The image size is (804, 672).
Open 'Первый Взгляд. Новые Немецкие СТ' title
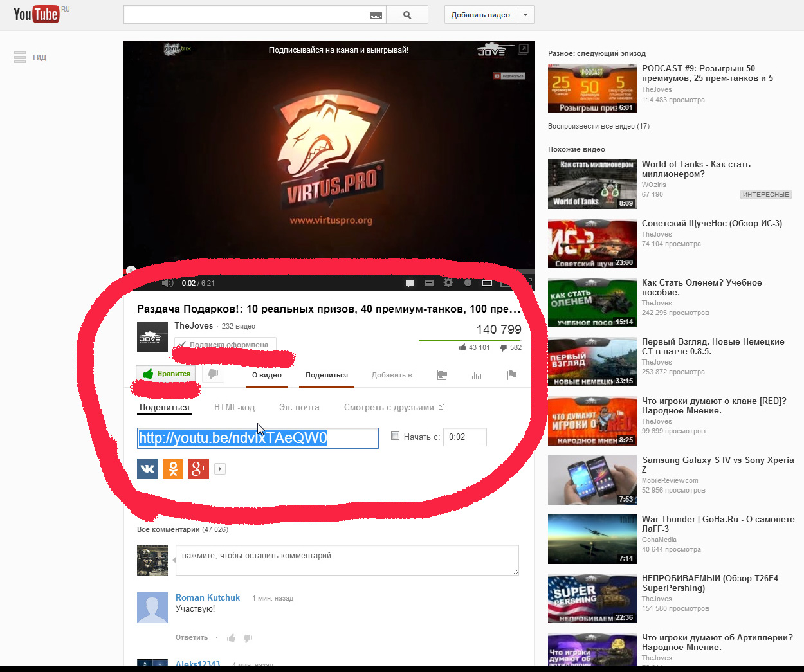click(713, 347)
